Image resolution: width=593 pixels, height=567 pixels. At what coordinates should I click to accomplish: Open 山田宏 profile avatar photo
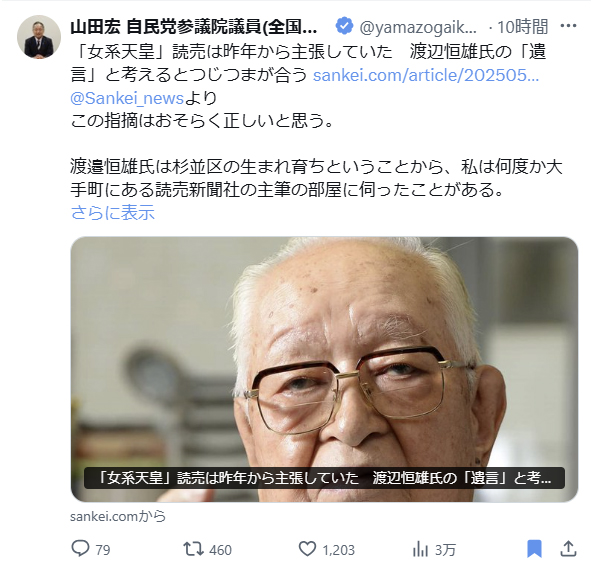(39, 37)
